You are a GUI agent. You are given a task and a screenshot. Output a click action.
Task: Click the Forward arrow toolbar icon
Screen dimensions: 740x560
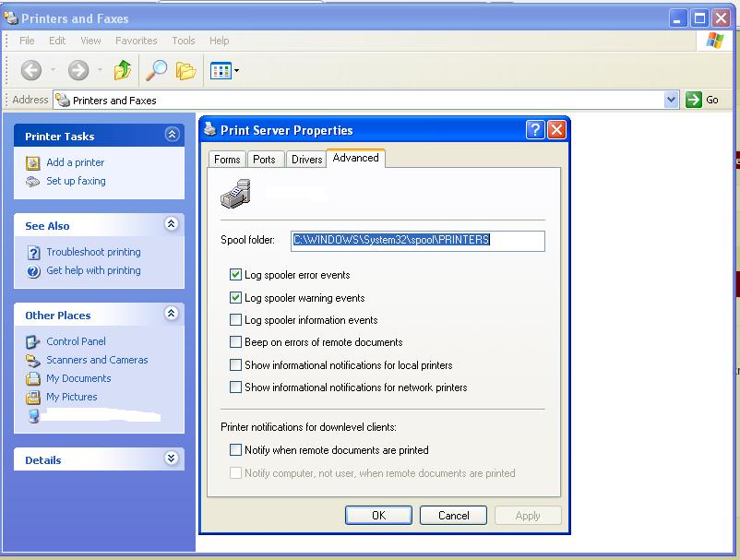[x=78, y=71]
